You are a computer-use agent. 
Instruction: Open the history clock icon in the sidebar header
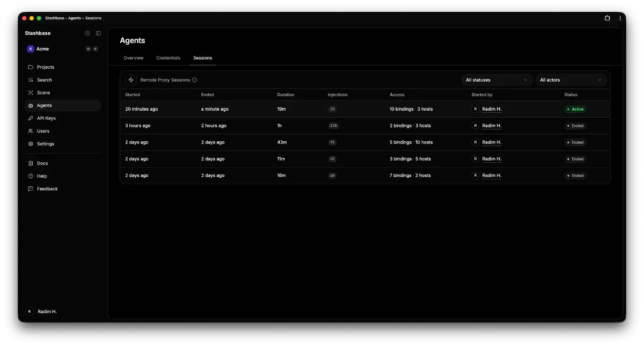point(87,33)
